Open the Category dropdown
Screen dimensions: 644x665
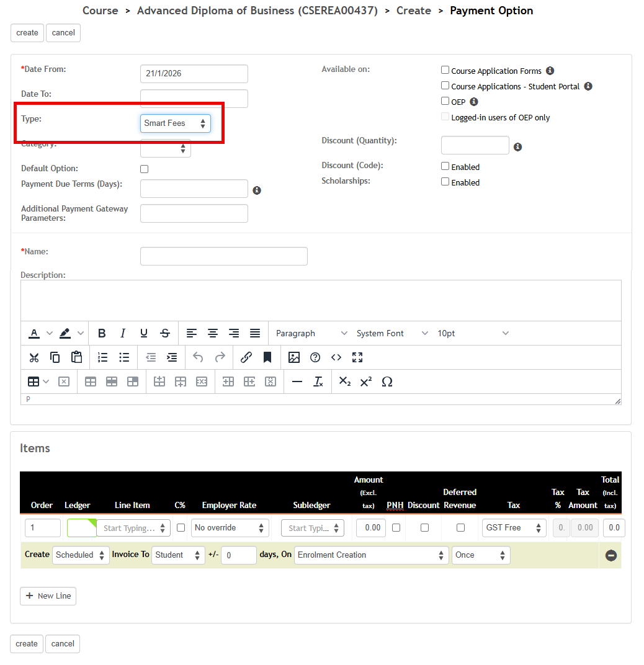pyautogui.click(x=166, y=148)
